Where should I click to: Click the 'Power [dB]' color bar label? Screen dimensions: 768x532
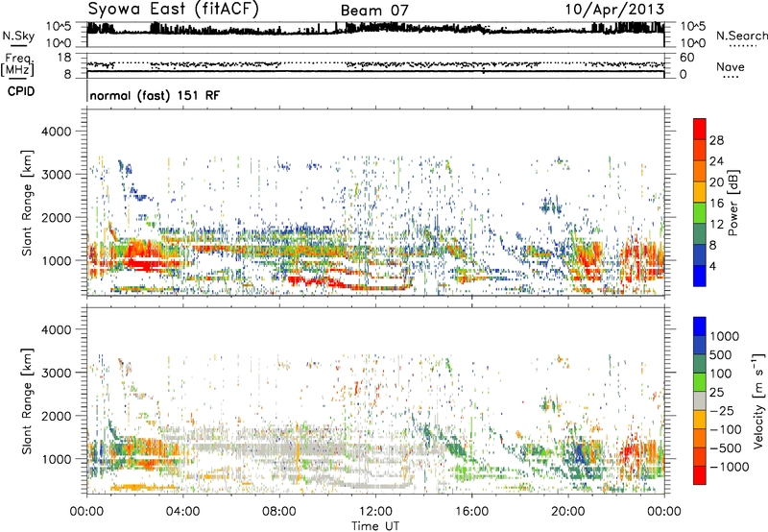tap(732, 203)
